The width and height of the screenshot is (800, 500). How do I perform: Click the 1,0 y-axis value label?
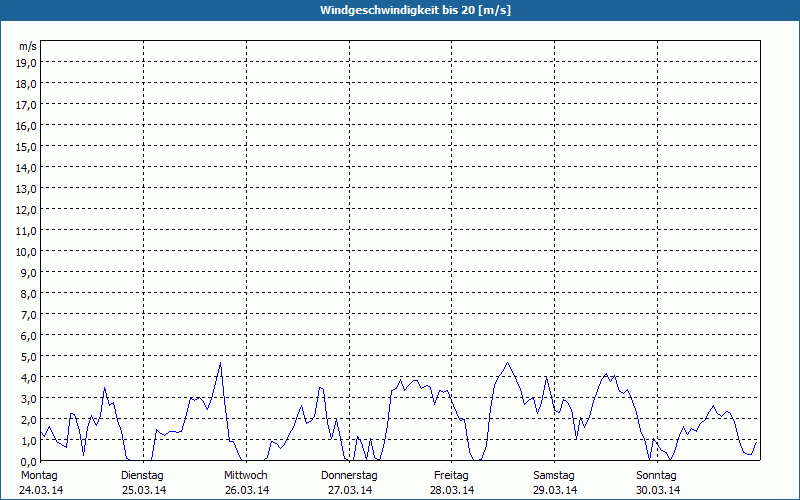click(x=29, y=441)
